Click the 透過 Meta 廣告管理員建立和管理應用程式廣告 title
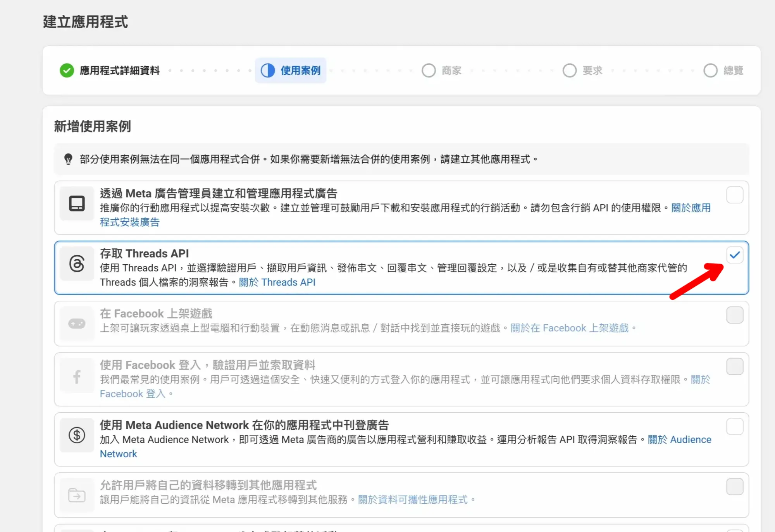Screen dimensions: 775x532 [219, 193]
